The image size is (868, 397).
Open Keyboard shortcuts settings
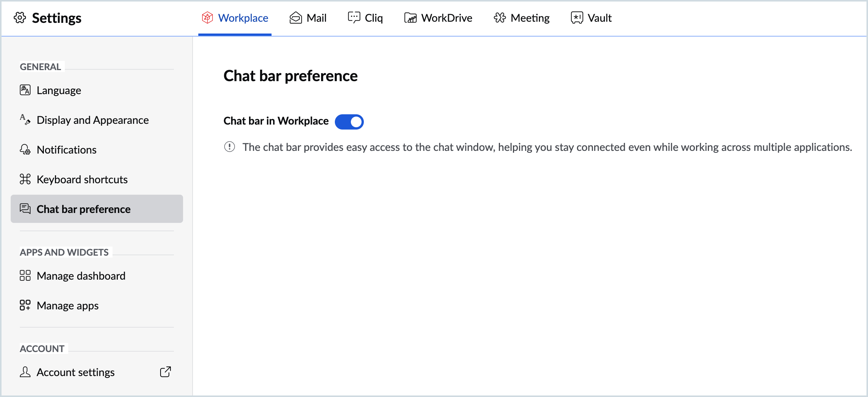[97, 179]
